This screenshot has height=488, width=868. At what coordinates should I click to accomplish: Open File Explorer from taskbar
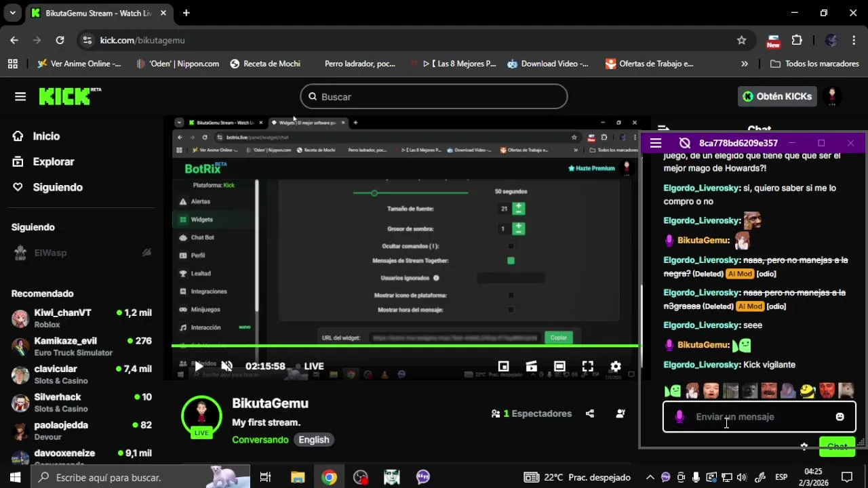[x=298, y=478]
